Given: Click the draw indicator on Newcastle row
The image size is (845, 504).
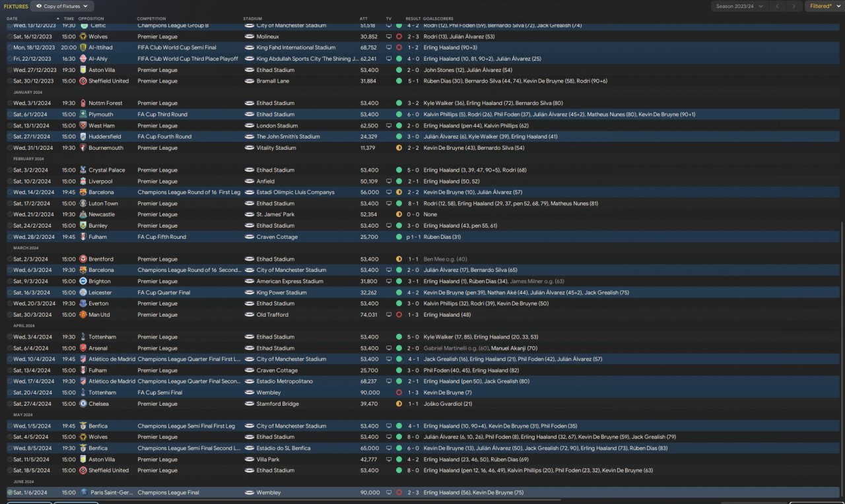Looking at the screenshot, I should click(x=399, y=214).
